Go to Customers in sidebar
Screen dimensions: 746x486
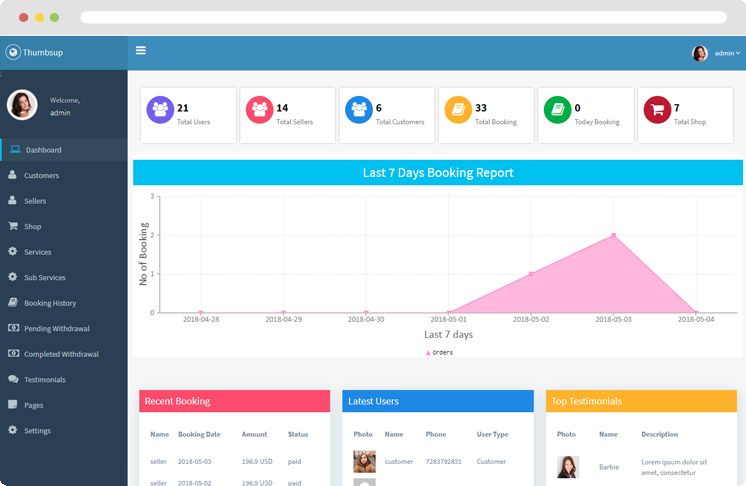(41, 176)
